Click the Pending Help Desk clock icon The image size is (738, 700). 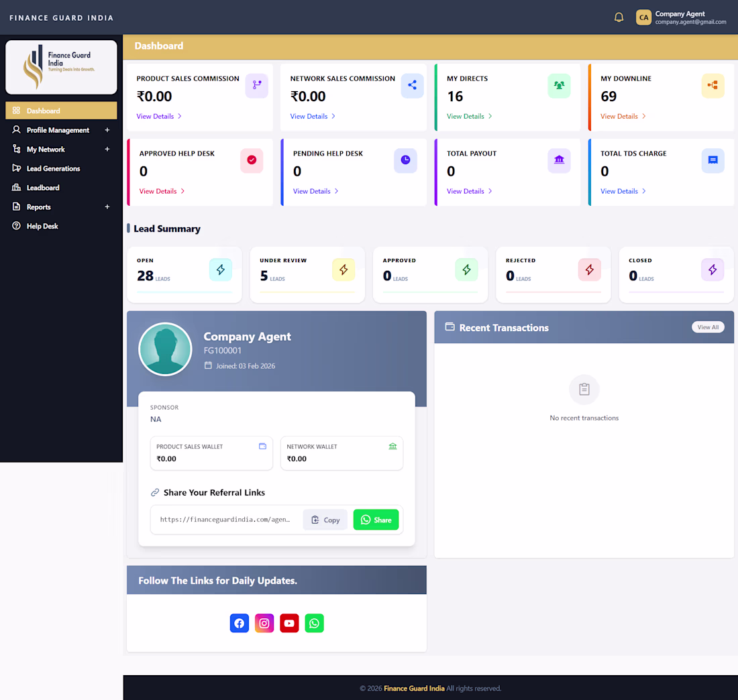(x=405, y=160)
